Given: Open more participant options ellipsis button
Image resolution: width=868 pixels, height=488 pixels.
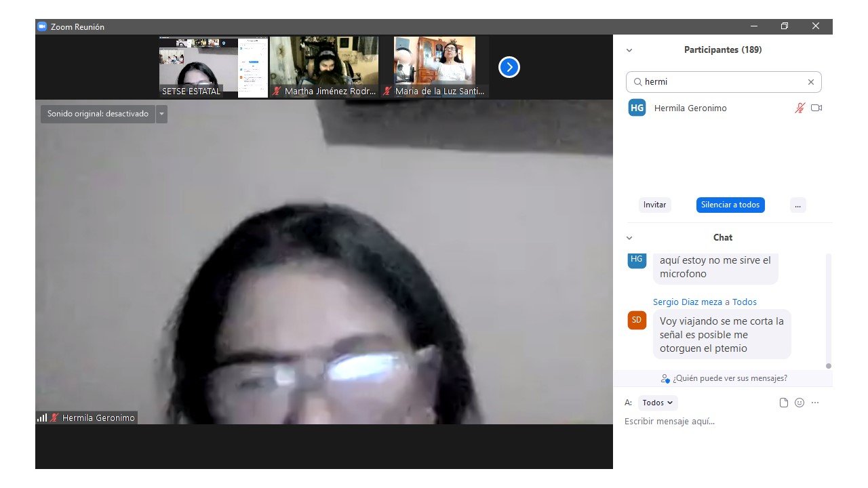Looking at the screenshot, I should coord(797,205).
